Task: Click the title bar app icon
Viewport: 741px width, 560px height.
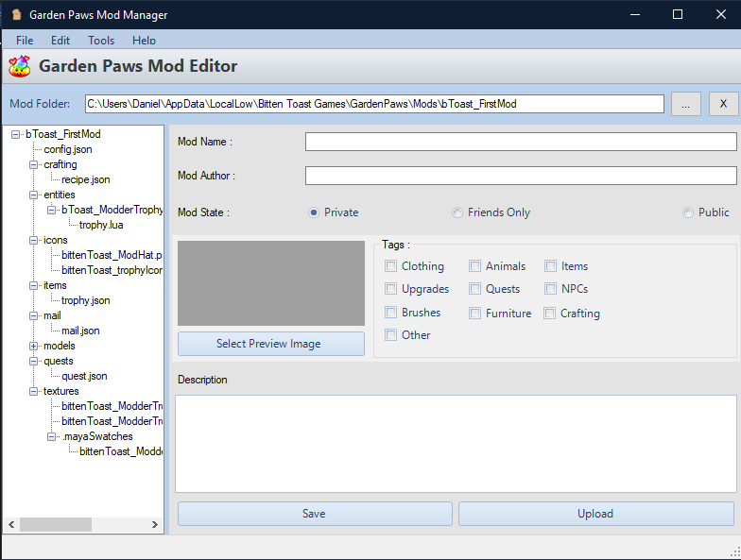Action: coord(17,15)
